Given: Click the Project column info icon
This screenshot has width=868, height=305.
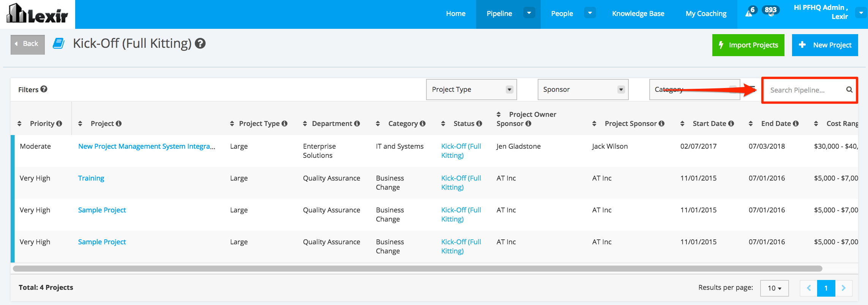Looking at the screenshot, I should point(118,123).
